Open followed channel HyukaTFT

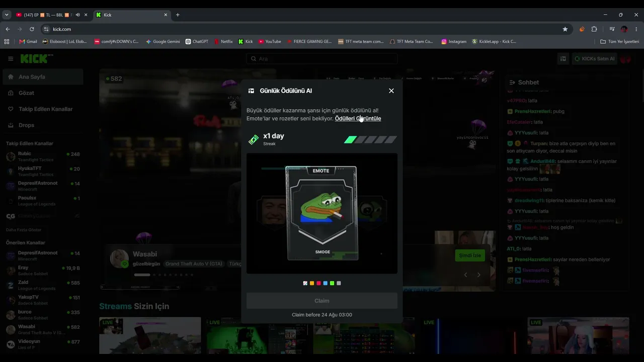(x=43, y=171)
